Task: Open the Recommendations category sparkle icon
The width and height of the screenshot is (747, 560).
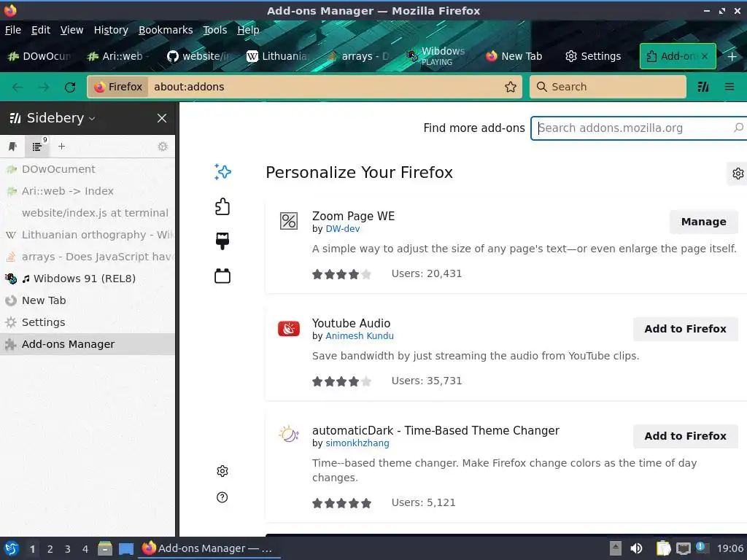Action: click(222, 172)
